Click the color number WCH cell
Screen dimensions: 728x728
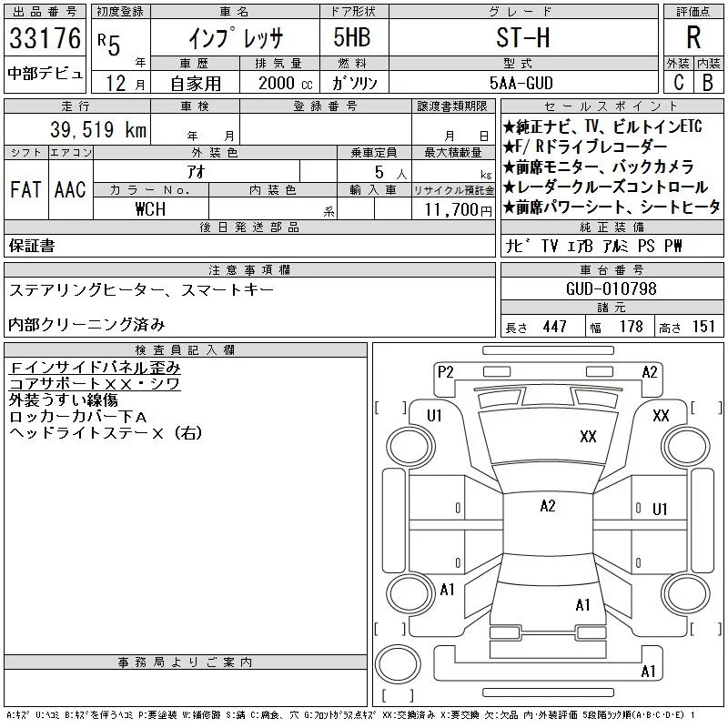pyautogui.click(x=150, y=209)
